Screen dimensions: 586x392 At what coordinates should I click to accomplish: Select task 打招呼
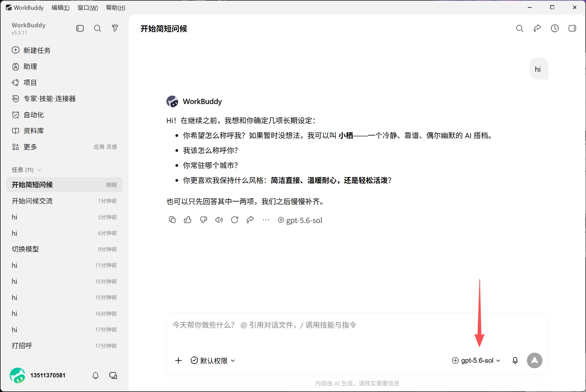[x=64, y=346]
